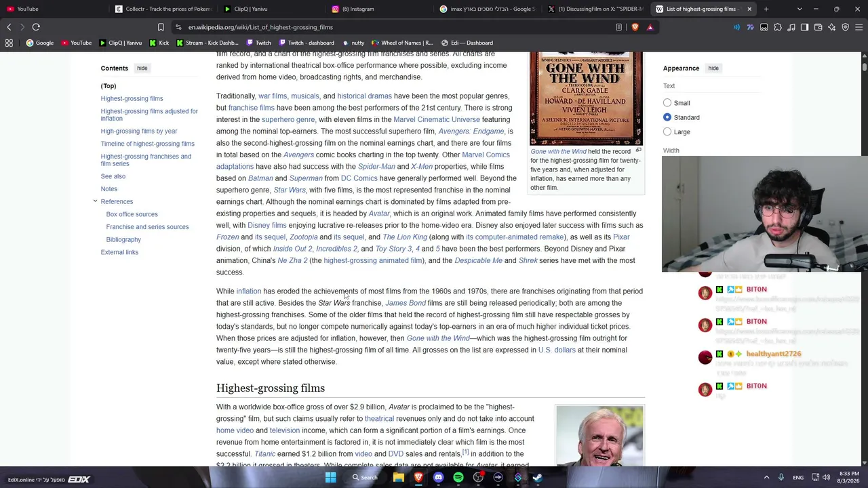Show hidden system tray icons

tap(766, 477)
